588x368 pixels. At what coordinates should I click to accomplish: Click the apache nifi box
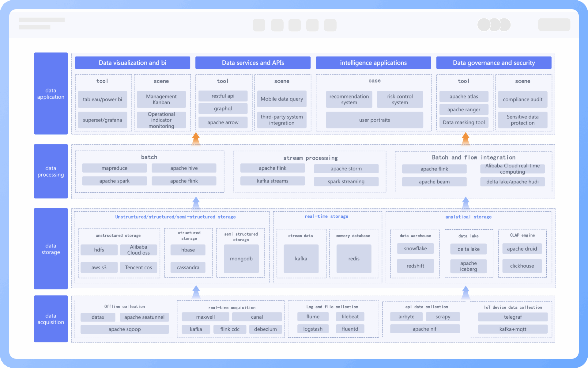[425, 329]
